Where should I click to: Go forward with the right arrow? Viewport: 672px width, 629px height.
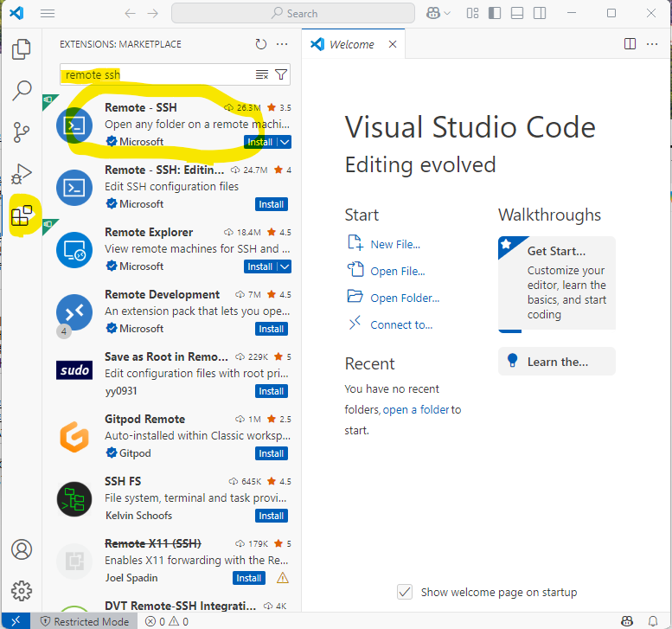(x=152, y=14)
